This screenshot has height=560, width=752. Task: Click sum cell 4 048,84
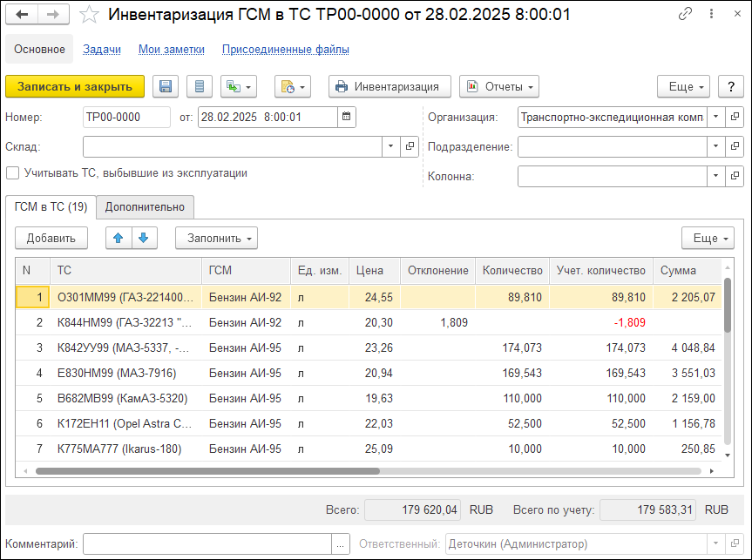(x=688, y=347)
